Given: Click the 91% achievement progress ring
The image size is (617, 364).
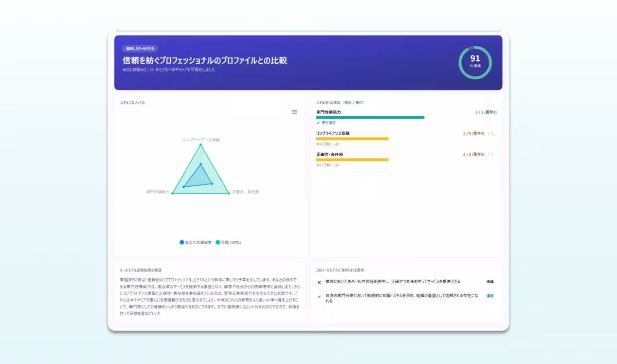Looking at the screenshot, I should [475, 63].
